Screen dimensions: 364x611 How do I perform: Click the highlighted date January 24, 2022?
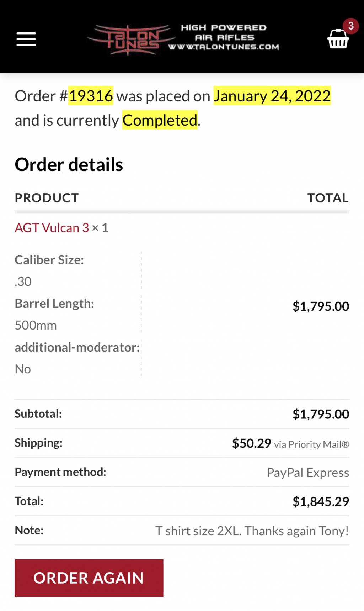(272, 96)
